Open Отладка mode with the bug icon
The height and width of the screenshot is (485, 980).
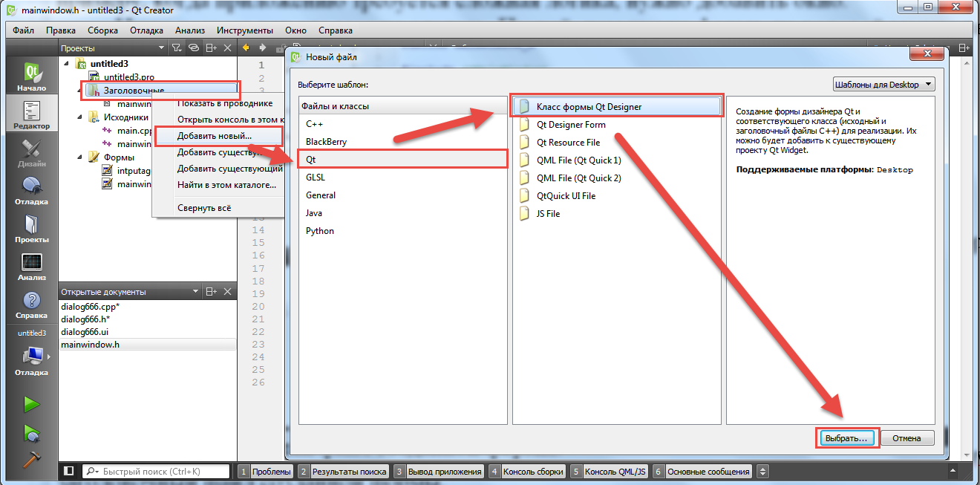coord(32,191)
